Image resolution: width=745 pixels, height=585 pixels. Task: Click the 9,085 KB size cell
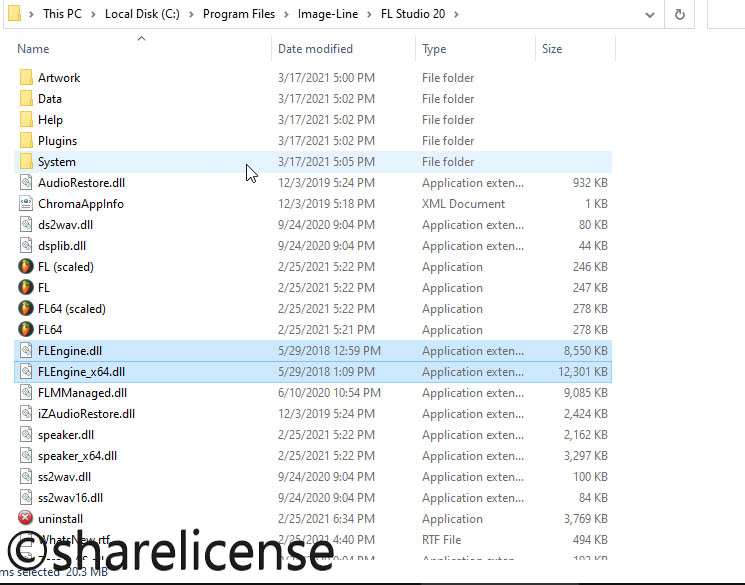coord(586,393)
